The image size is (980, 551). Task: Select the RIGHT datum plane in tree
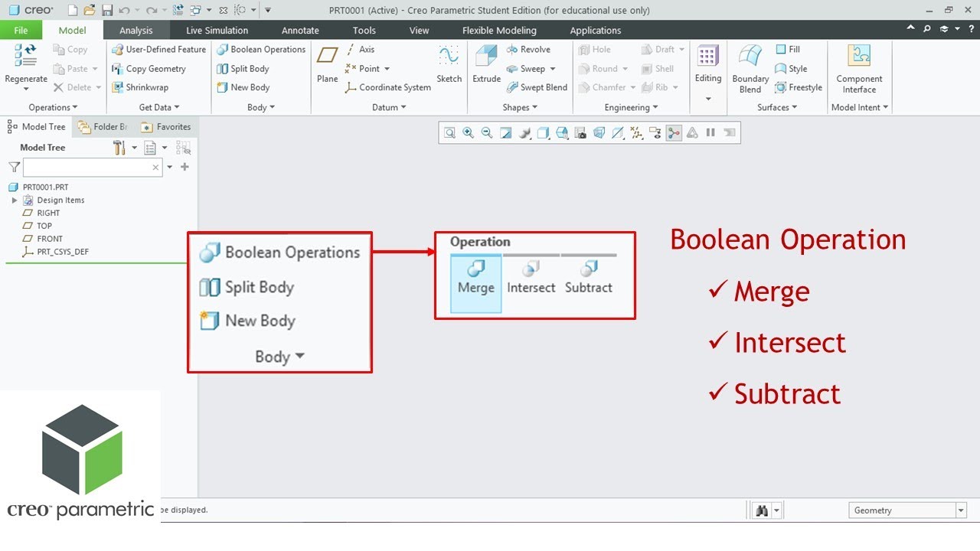41,214
